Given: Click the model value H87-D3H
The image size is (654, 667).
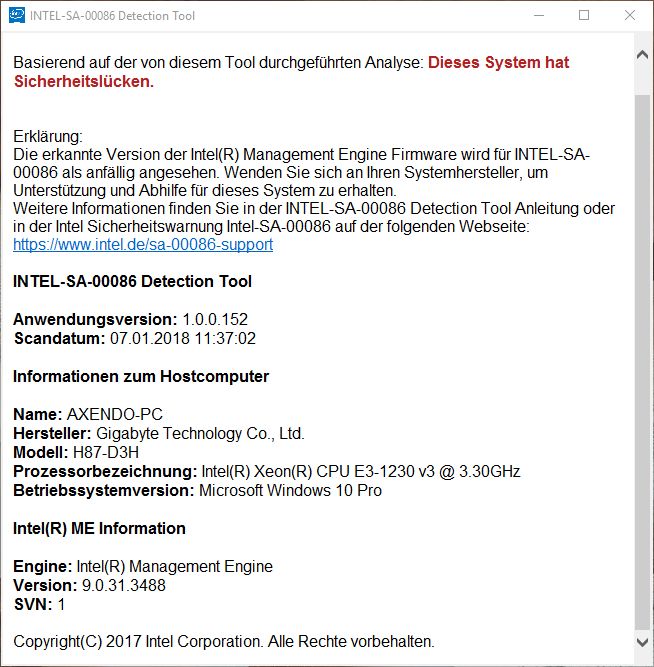Looking at the screenshot, I should click(106, 452).
